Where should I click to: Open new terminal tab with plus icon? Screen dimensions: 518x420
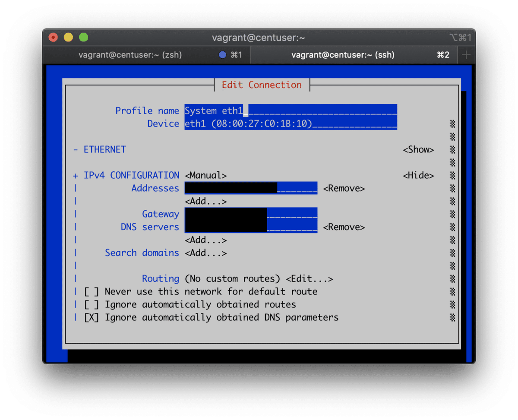click(466, 55)
